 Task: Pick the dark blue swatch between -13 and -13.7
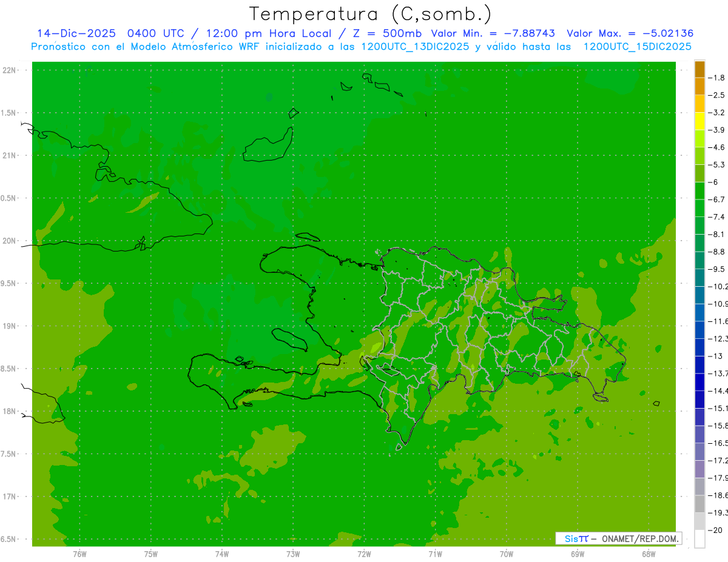tap(699, 364)
